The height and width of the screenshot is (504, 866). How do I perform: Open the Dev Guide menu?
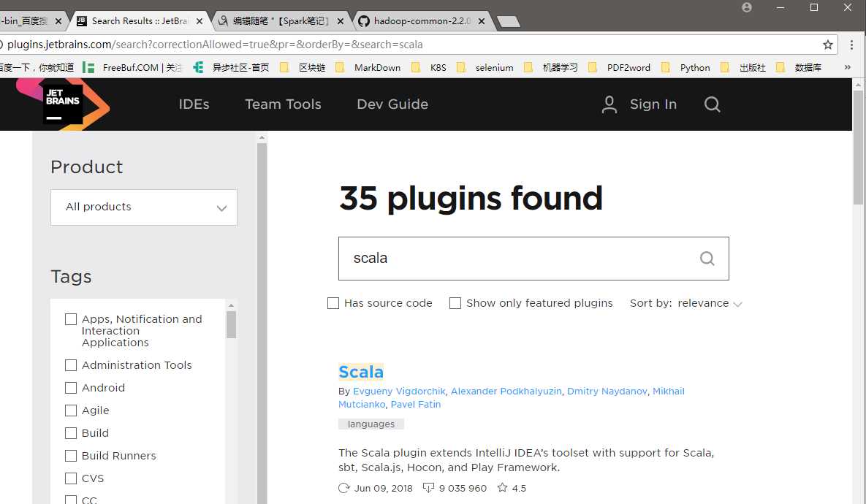click(392, 104)
